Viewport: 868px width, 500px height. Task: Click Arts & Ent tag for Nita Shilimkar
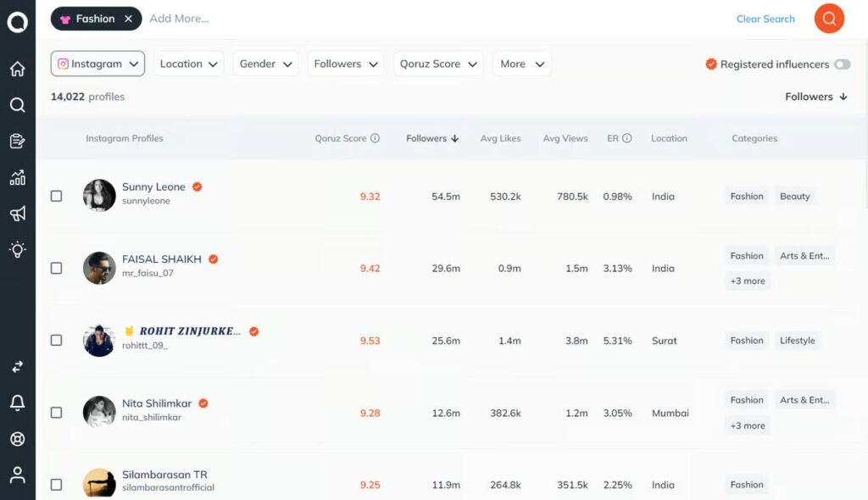click(x=804, y=400)
